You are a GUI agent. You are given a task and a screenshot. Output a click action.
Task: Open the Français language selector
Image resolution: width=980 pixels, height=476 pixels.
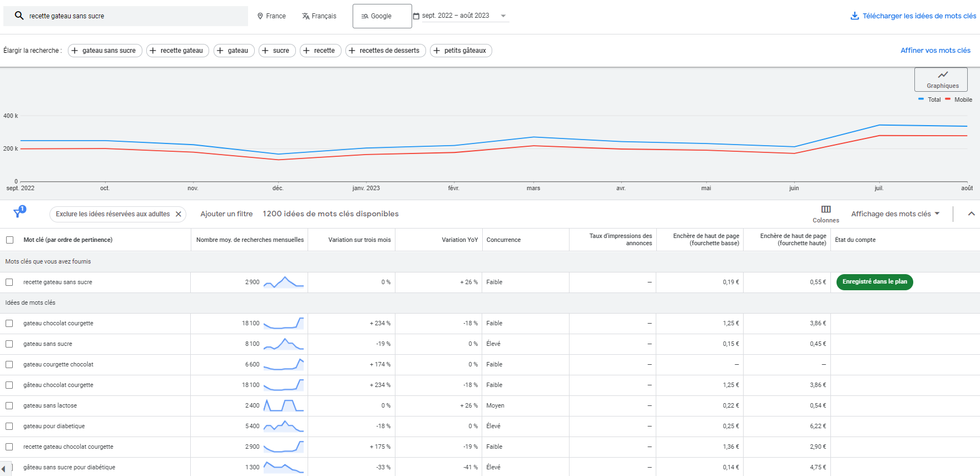point(319,16)
